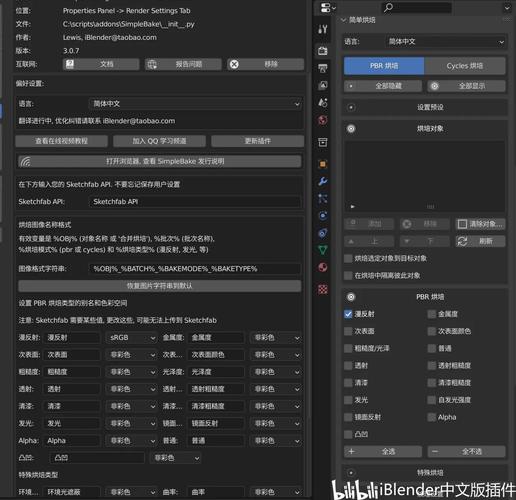The height and width of the screenshot is (500, 516).
Task: Expand the bake objects list filter triangle
Action: pos(353,207)
